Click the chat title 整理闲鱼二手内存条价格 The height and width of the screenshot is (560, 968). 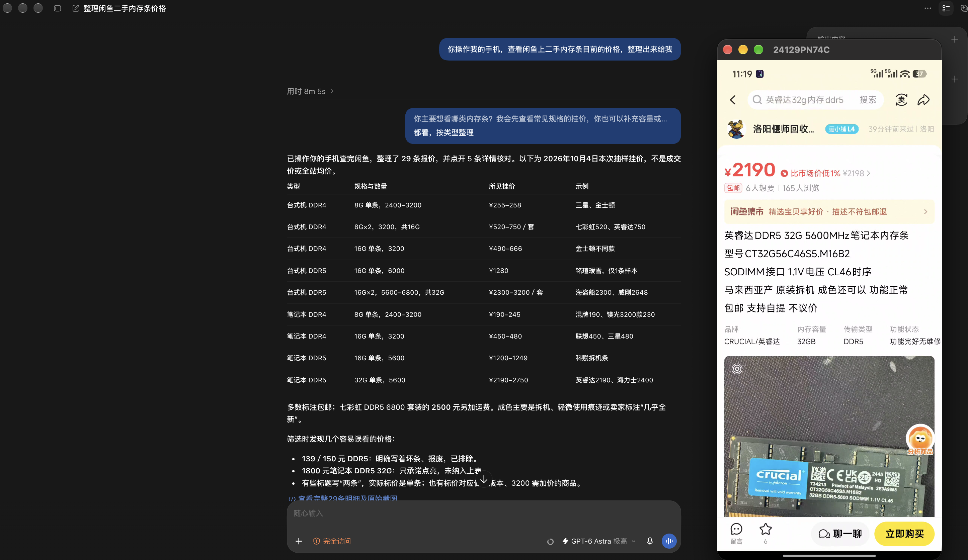click(x=125, y=8)
